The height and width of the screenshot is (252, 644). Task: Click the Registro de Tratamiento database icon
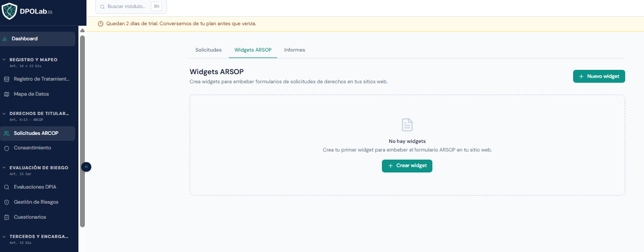click(x=6, y=79)
